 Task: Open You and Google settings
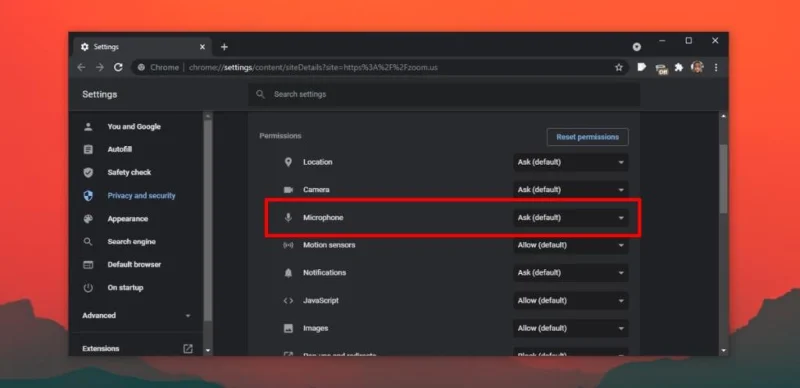134,127
